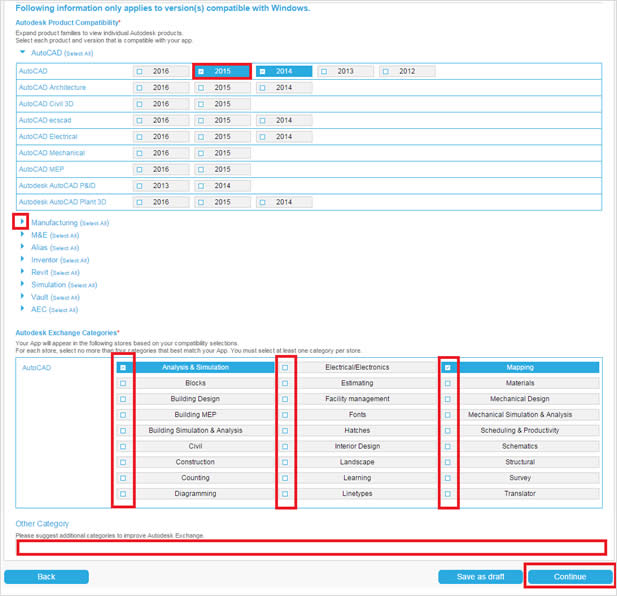Select the Fonts category checkbox
Screen dimensions: 617x596
(285, 415)
